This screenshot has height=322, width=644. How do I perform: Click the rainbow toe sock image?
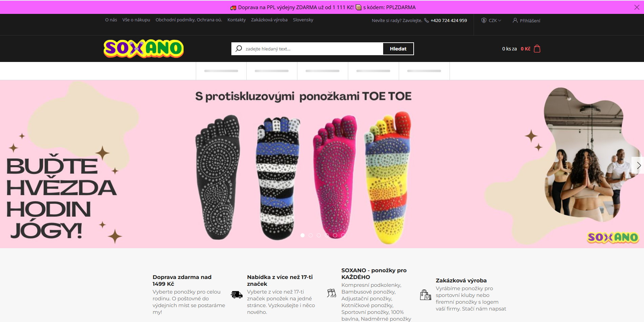click(388, 177)
